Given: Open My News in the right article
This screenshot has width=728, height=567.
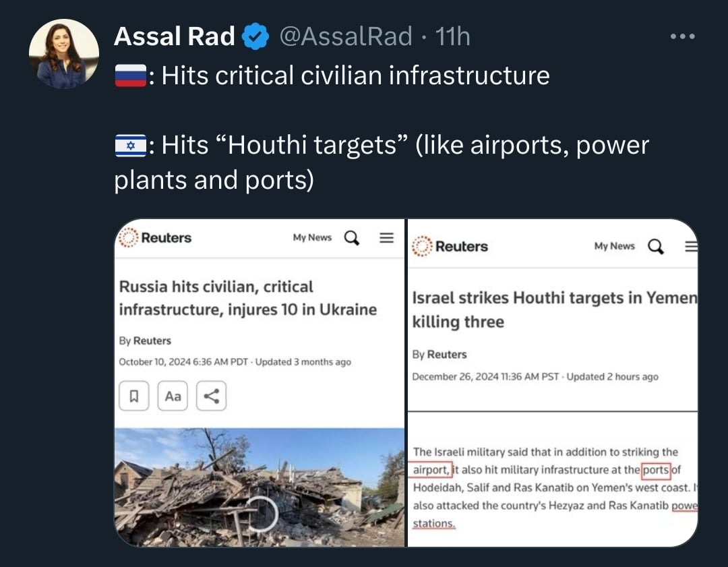Looking at the screenshot, I should [x=614, y=246].
